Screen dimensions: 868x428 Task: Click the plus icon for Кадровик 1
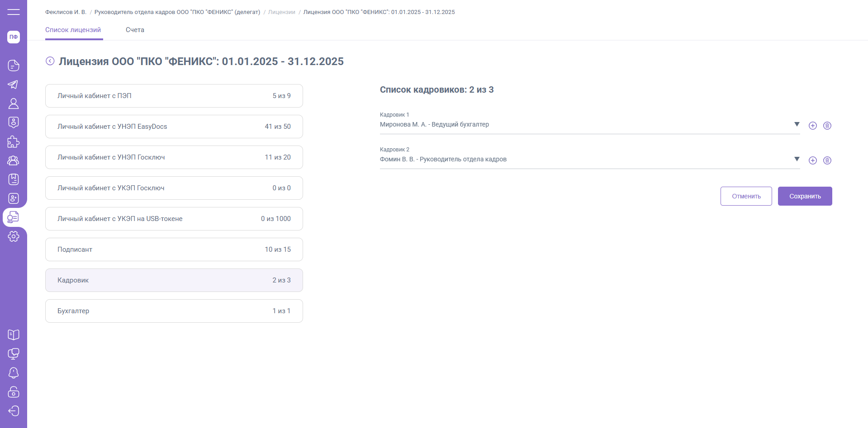813,126
